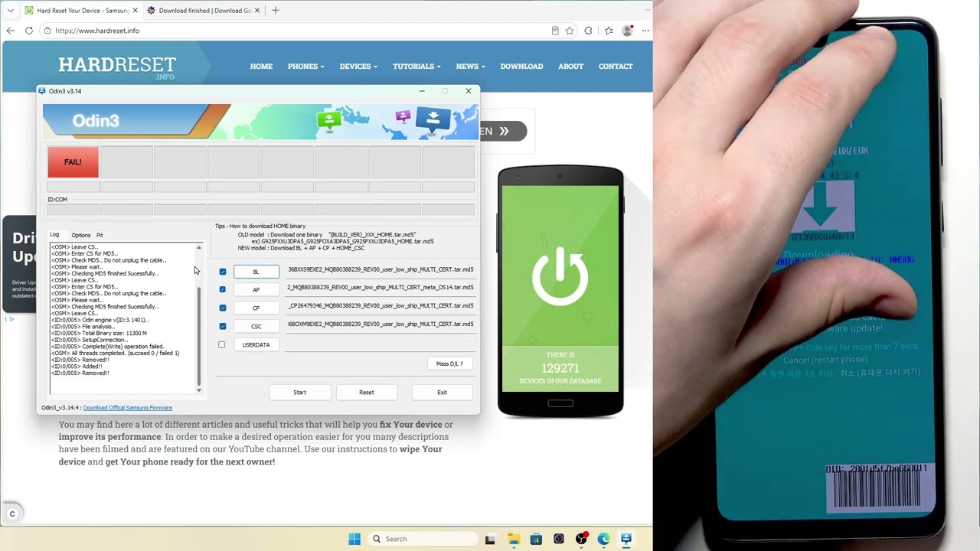Click the CP file select button
The width and height of the screenshot is (980, 551).
pyautogui.click(x=256, y=308)
